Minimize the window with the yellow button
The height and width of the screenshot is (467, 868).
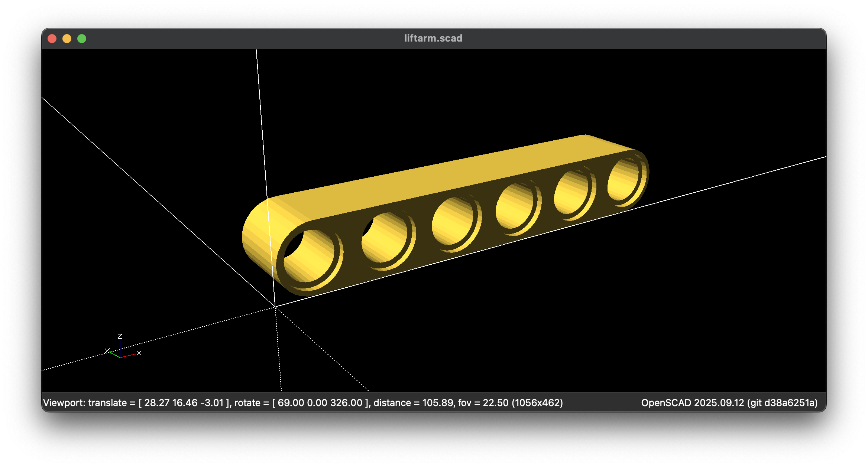pos(67,39)
